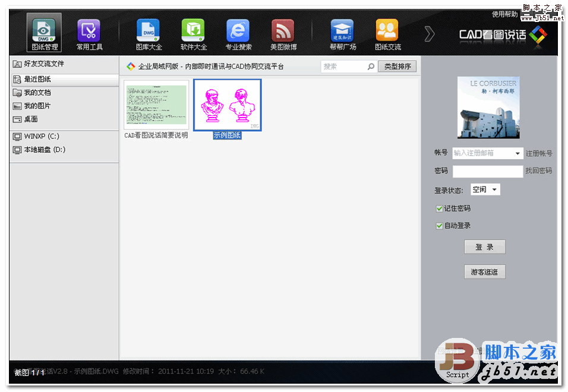Viewport: 568px width, 392px height.
Task: Select the 示例图纸 bust drawing thumbnail
Action: (x=228, y=105)
